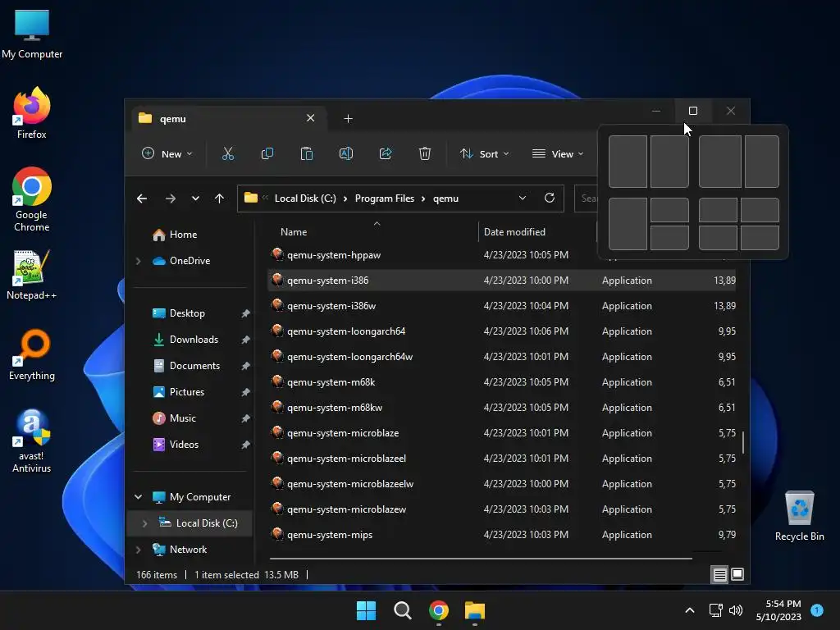Add a new Explorer tab
Viewport: 840px width, 630px height.
coord(348,118)
